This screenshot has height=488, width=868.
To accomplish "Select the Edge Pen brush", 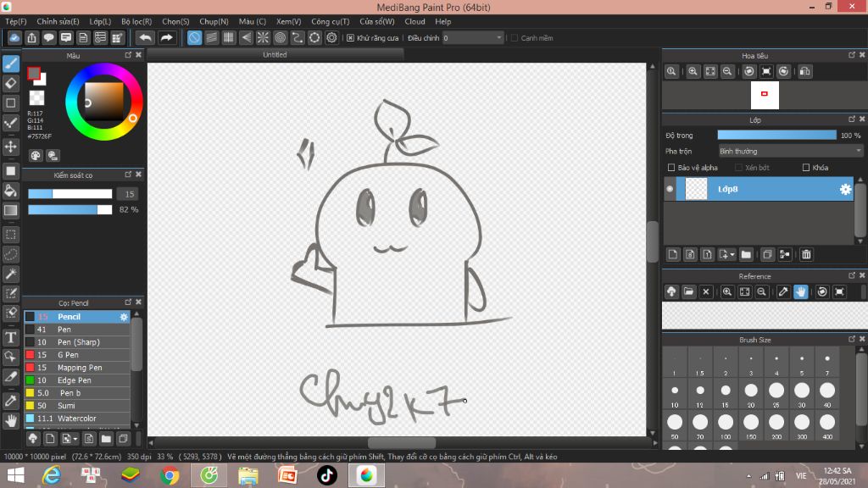I will point(77,380).
